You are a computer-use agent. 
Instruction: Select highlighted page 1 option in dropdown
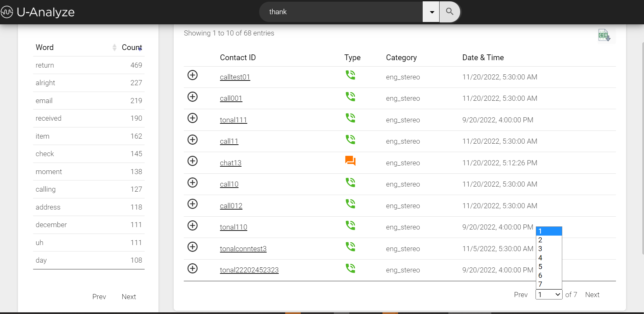pyautogui.click(x=549, y=231)
